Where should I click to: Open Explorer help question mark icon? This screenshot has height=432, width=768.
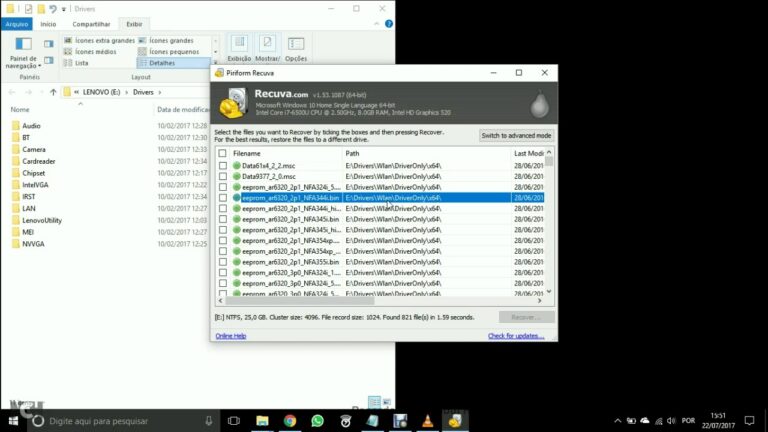click(x=388, y=24)
